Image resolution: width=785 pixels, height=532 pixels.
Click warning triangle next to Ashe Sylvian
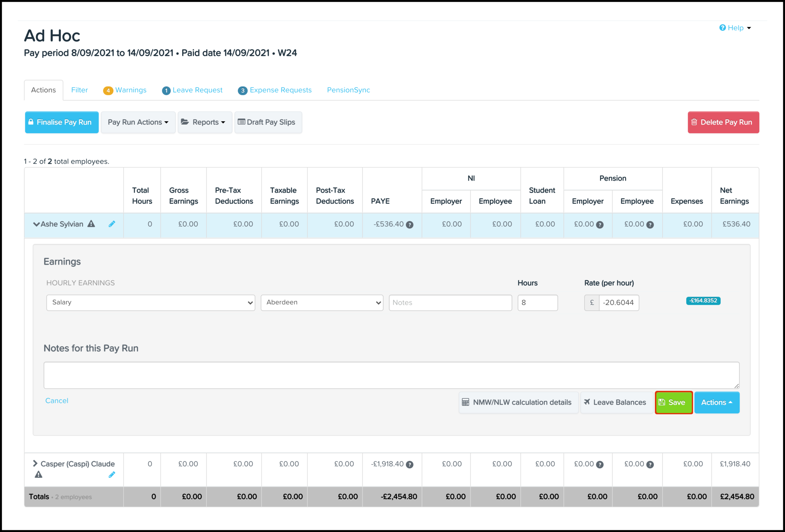[x=91, y=224]
